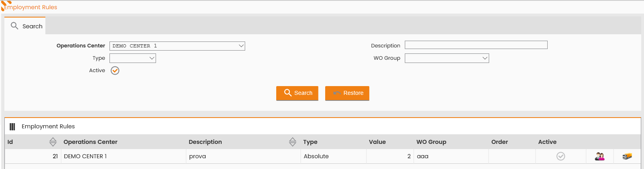Click the delivery truck icon for rule 21
The image size is (644, 169).
point(627,156)
